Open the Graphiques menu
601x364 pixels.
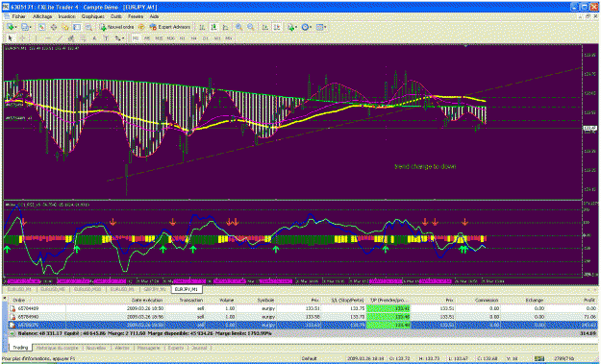click(x=92, y=16)
